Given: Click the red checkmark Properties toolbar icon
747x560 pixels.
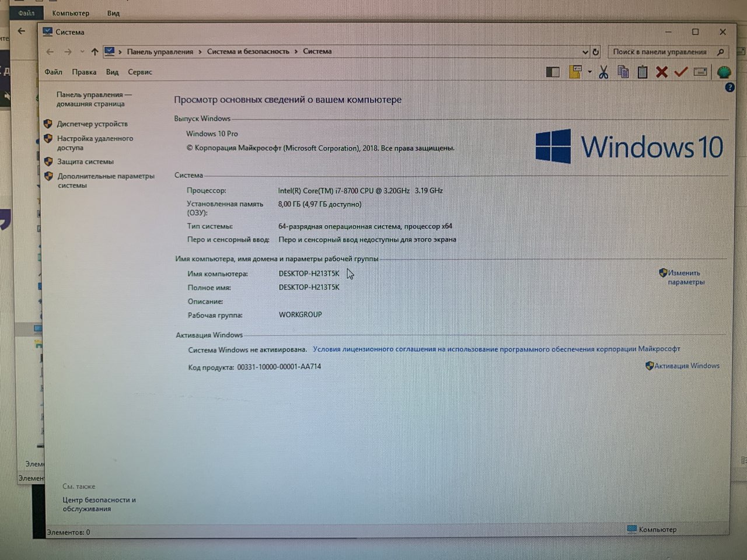Looking at the screenshot, I should pos(681,72).
